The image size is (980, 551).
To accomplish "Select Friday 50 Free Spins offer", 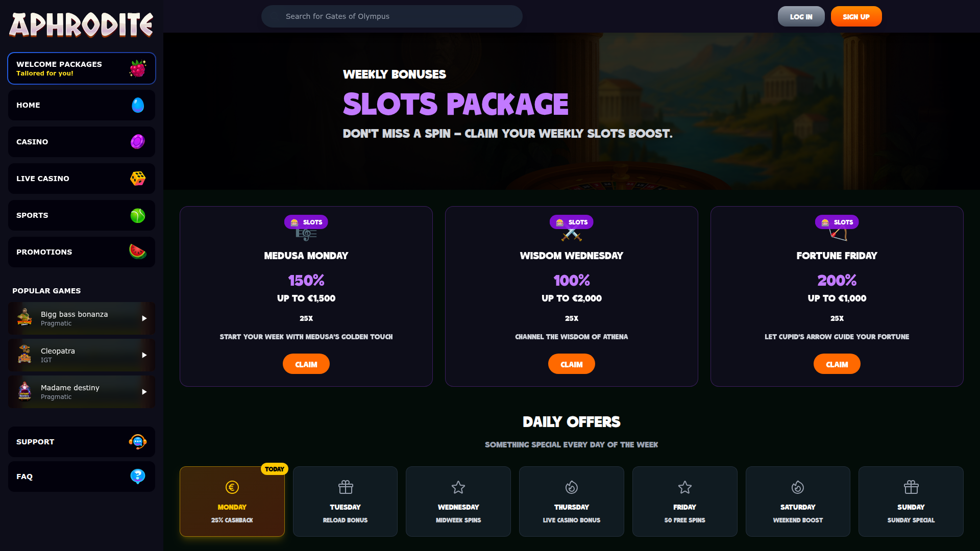I will 684,502.
